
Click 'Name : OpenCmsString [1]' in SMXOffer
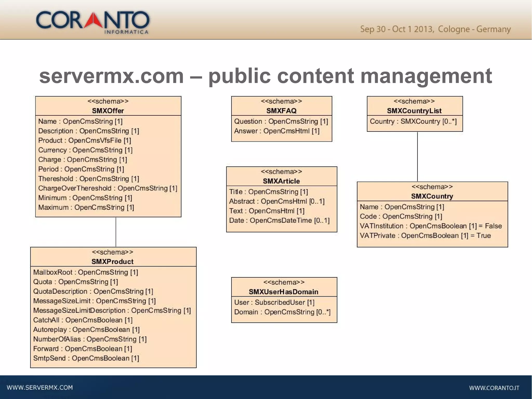[80, 121]
